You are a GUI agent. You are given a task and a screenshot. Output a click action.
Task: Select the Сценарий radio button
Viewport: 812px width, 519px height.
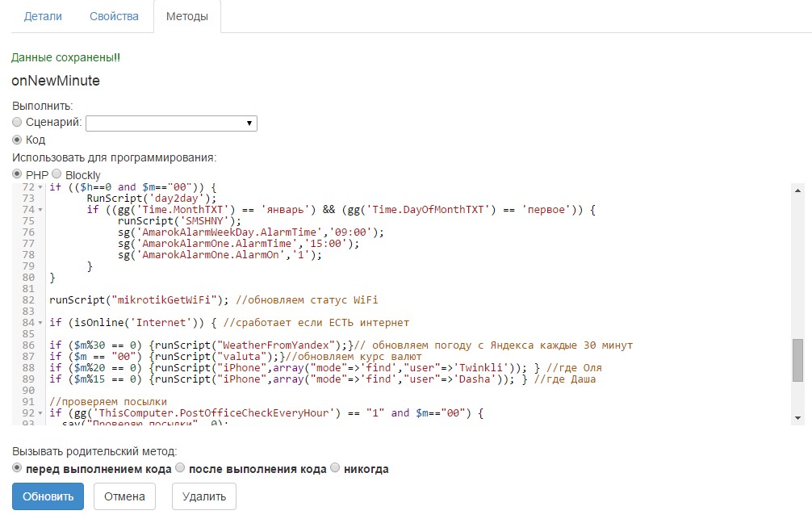coord(16,122)
